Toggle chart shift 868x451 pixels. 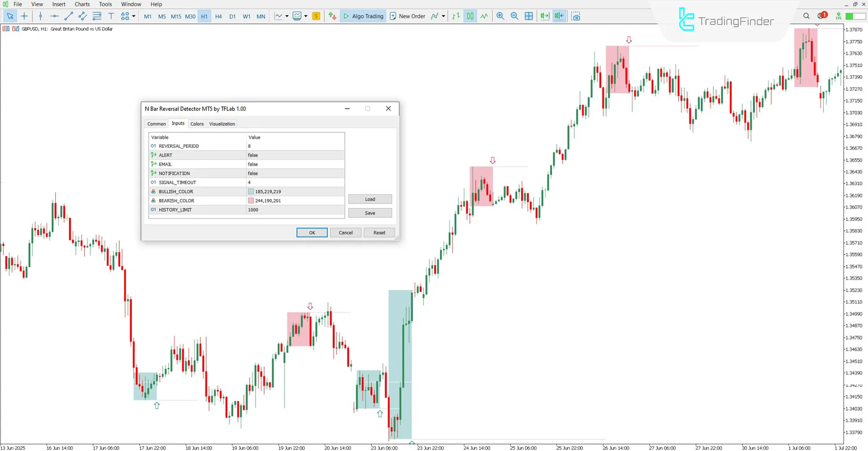(559, 15)
